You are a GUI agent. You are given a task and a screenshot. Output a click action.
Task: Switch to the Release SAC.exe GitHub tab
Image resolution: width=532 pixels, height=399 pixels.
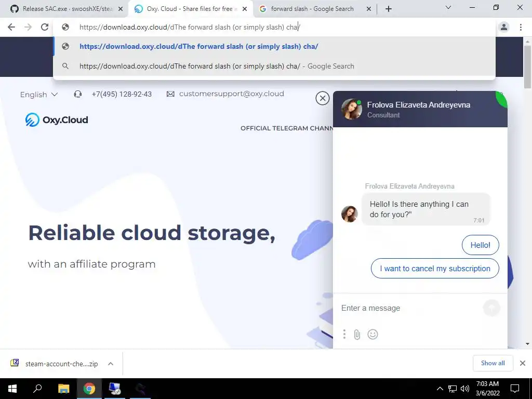[x=64, y=9]
